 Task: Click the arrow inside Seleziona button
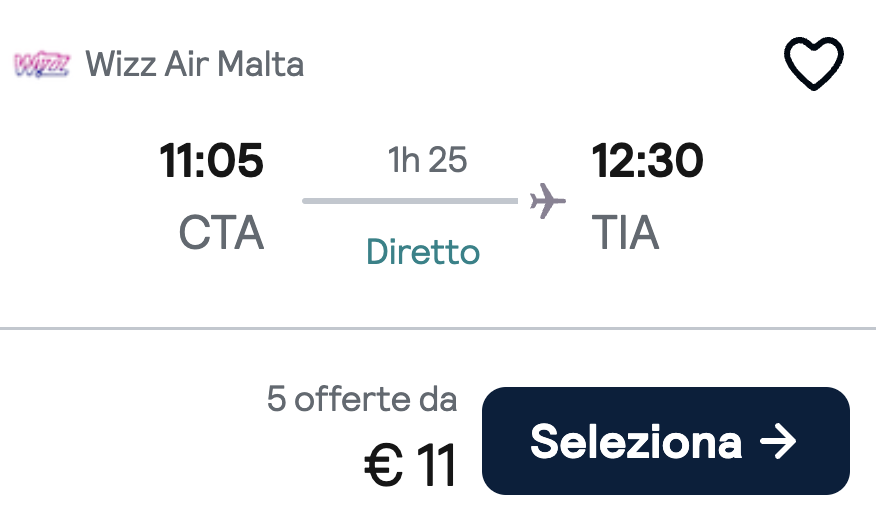pos(778,441)
